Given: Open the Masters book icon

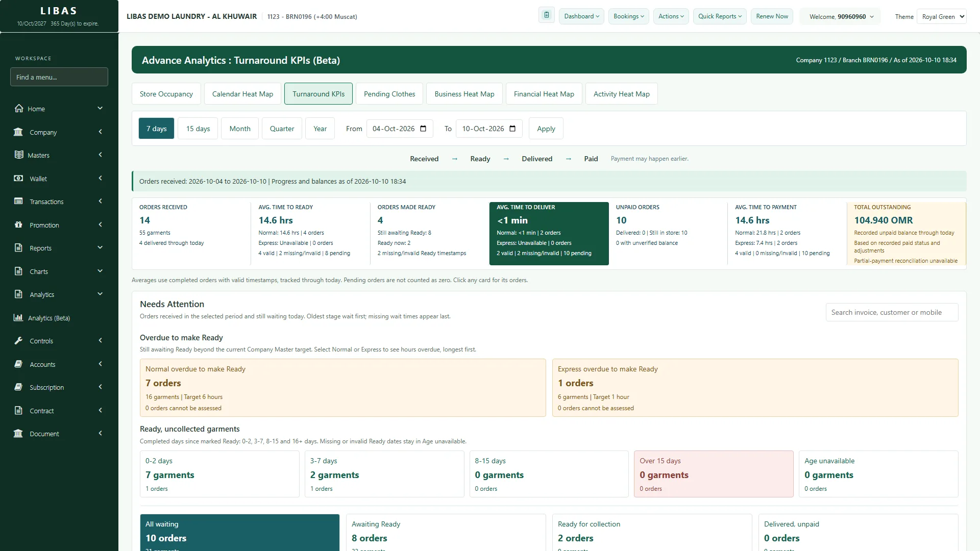Looking at the screenshot, I should (19, 155).
